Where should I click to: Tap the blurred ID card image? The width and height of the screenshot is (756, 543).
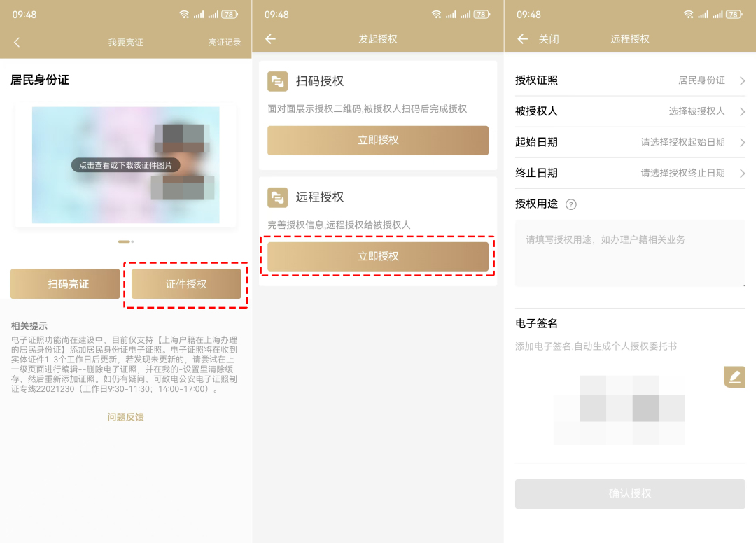pos(126,165)
